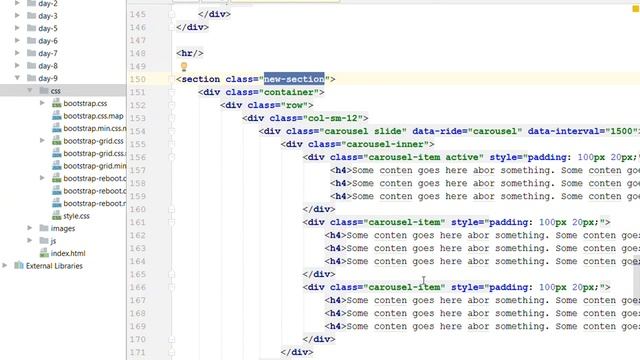Select the day-2 folder in project tree
Screen dimensions: 640x360
(x=48, y=4)
